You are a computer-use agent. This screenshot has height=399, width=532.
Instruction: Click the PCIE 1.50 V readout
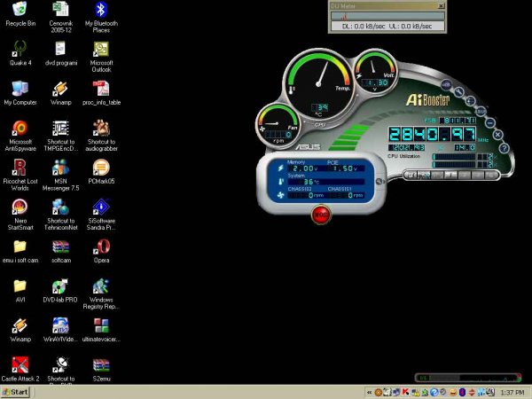tap(346, 168)
